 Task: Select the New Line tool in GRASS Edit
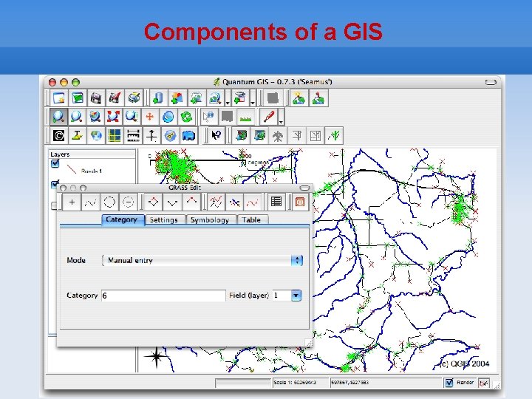pos(90,202)
